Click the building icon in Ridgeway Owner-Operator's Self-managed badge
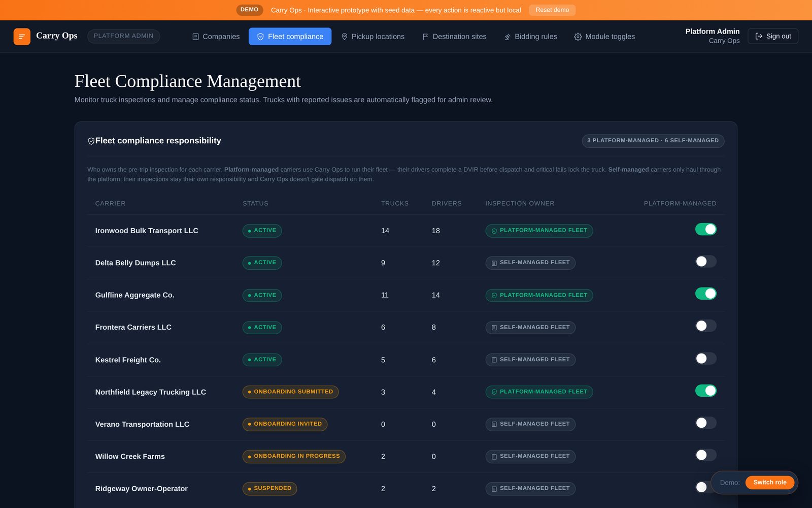The height and width of the screenshot is (508, 812). tap(494, 489)
